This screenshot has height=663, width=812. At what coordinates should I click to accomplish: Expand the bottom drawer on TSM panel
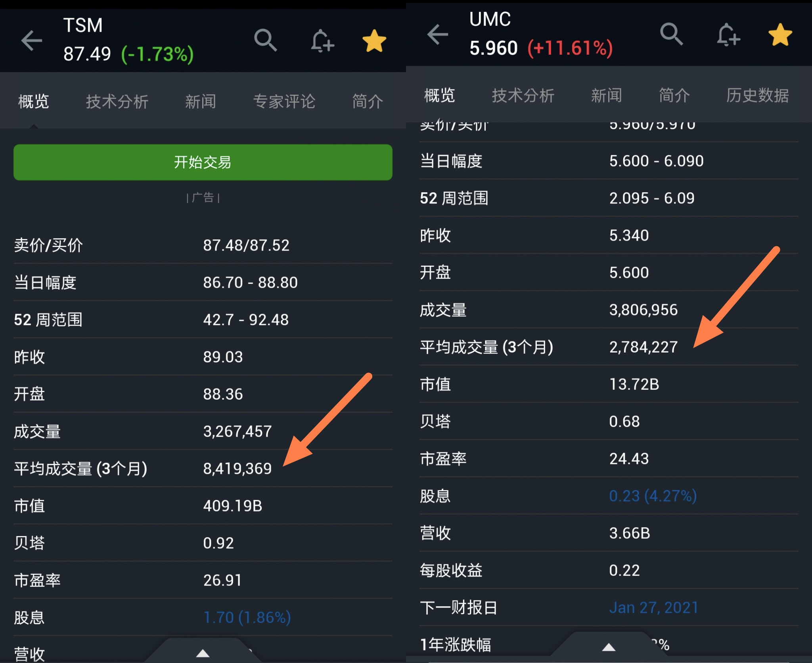click(x=203, y=653)
